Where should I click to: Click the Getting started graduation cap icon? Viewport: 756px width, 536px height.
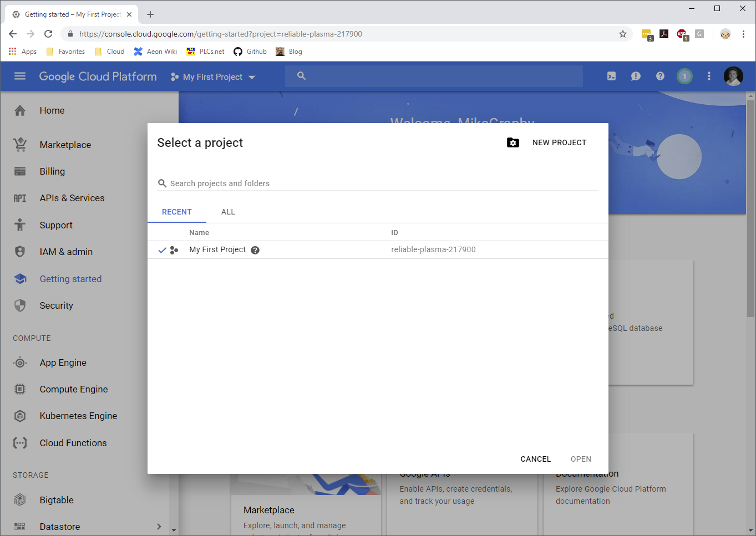coord(20,279)
